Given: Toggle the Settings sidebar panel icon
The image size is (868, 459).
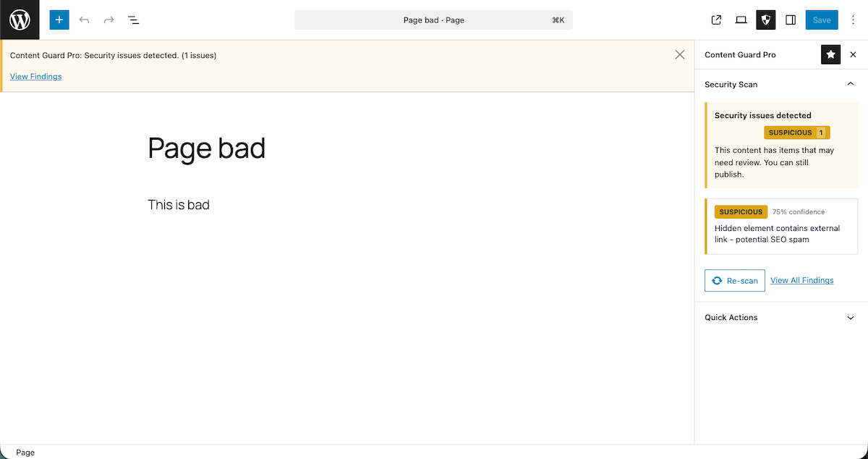Looking at the screenshot, I should 791,20.
